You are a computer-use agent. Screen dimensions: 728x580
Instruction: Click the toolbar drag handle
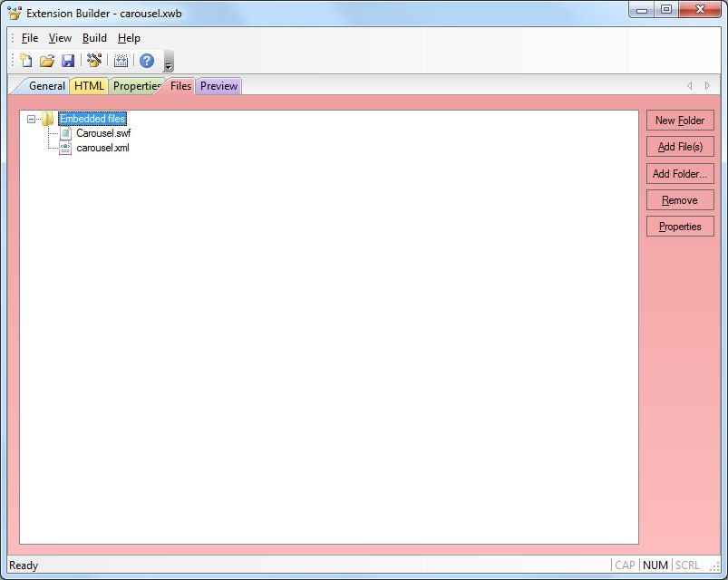click(13, 61)
